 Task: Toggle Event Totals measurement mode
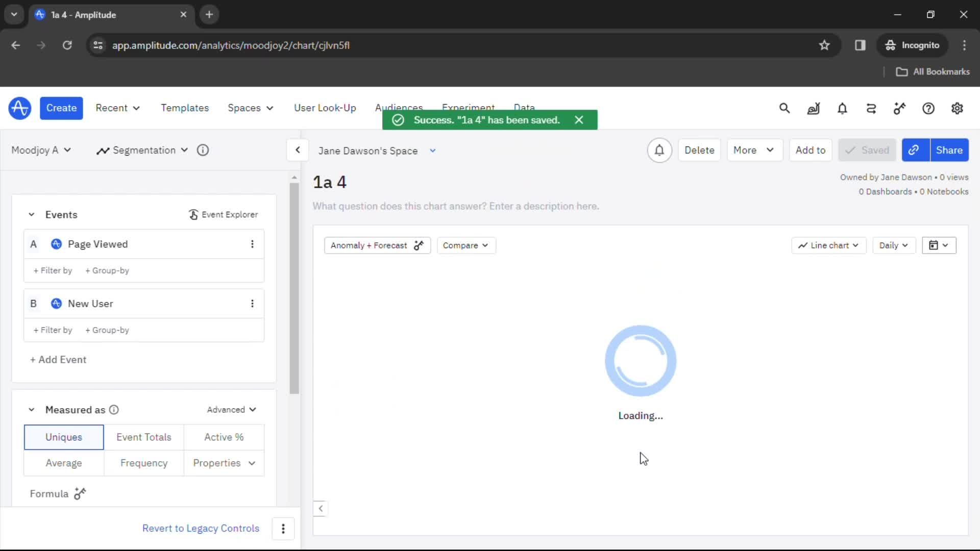click(x=143, y=437)
